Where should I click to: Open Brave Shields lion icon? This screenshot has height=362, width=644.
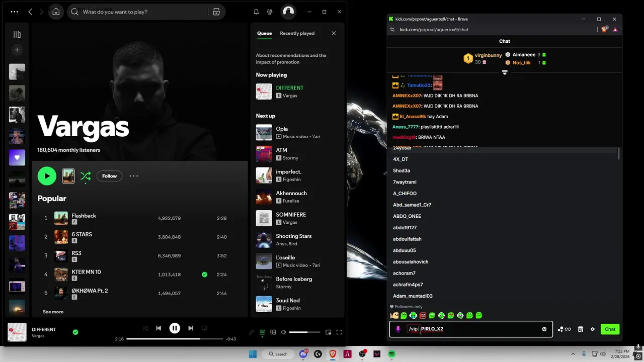[604, 30]
